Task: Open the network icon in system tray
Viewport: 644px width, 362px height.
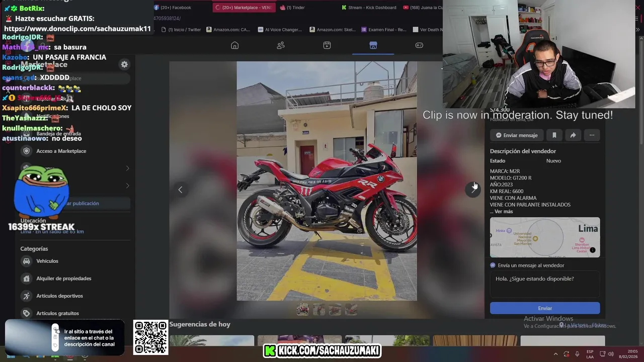Action: 602,354
